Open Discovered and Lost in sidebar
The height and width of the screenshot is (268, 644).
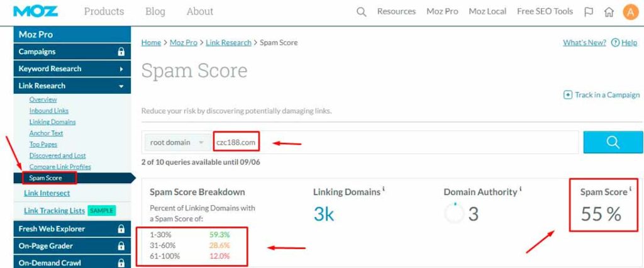(x=57, y=156)
